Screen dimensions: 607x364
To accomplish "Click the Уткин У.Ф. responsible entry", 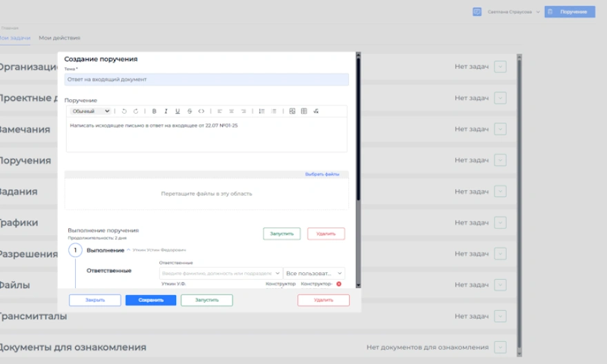I will [173, 284].
